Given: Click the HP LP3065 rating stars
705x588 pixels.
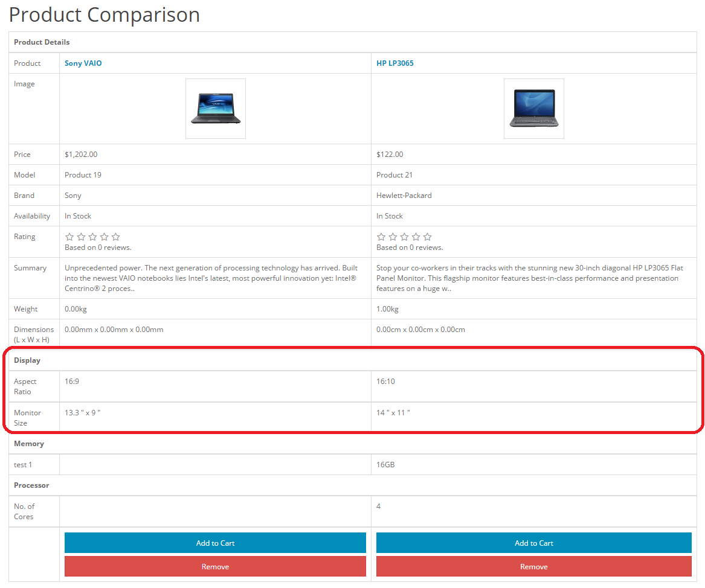Looking at the screenshot, I should tap(404, 237).
